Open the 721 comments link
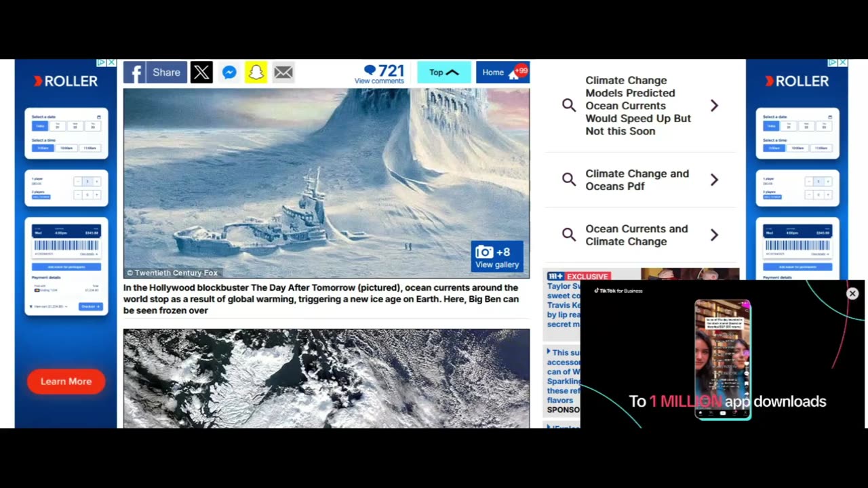Image resolution: width=868 pixels, height=488 pixels. (380, 74)
